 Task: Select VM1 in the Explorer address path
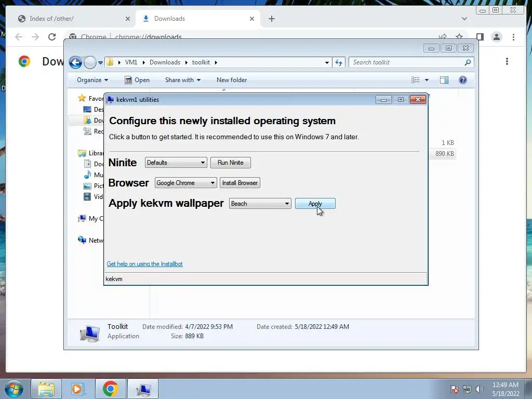click(131, 62)
